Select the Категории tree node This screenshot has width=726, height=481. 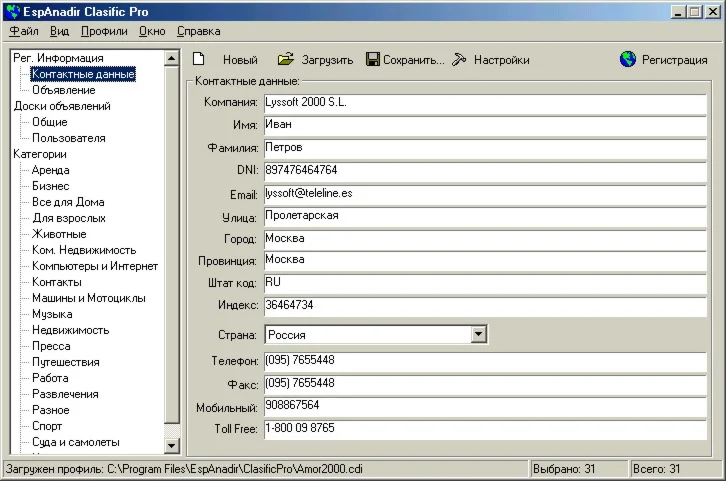pos(40,154)
